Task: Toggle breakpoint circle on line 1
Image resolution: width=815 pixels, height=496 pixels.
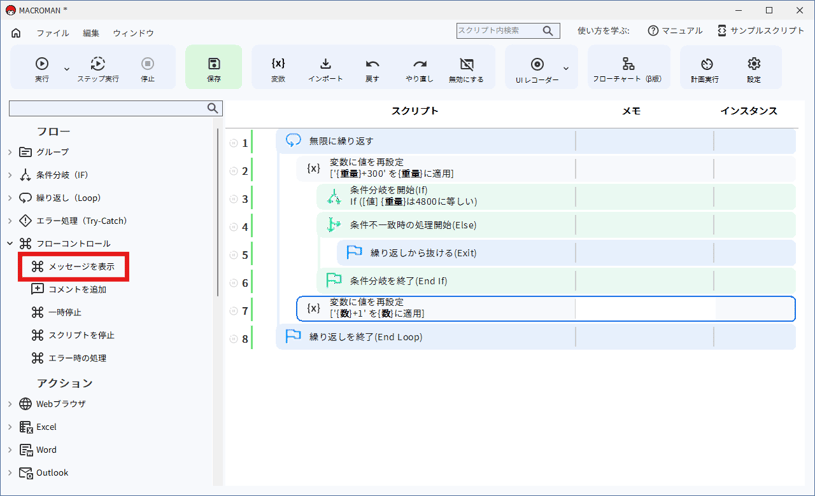Action: [233, 143]
